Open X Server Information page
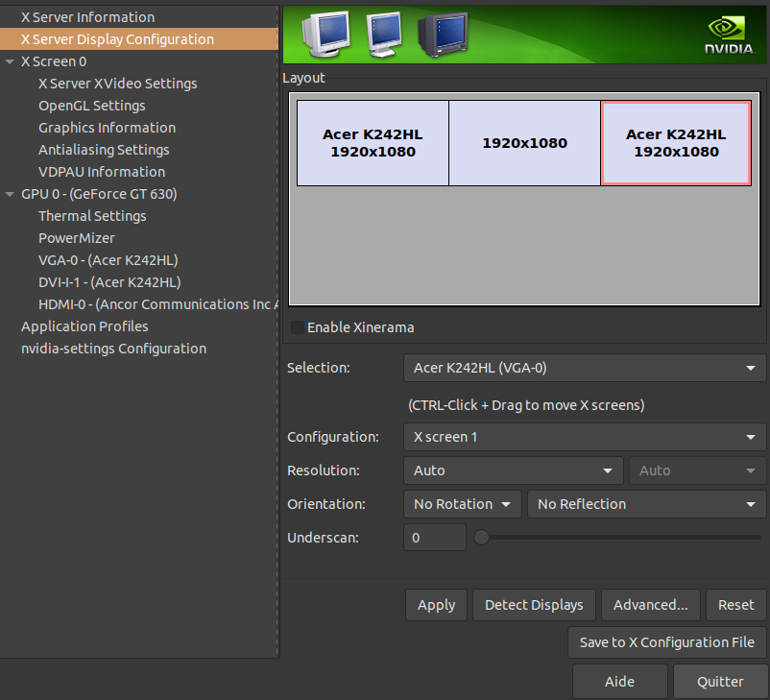The height and width of the screenshot is (700, 770). (87, 17)
